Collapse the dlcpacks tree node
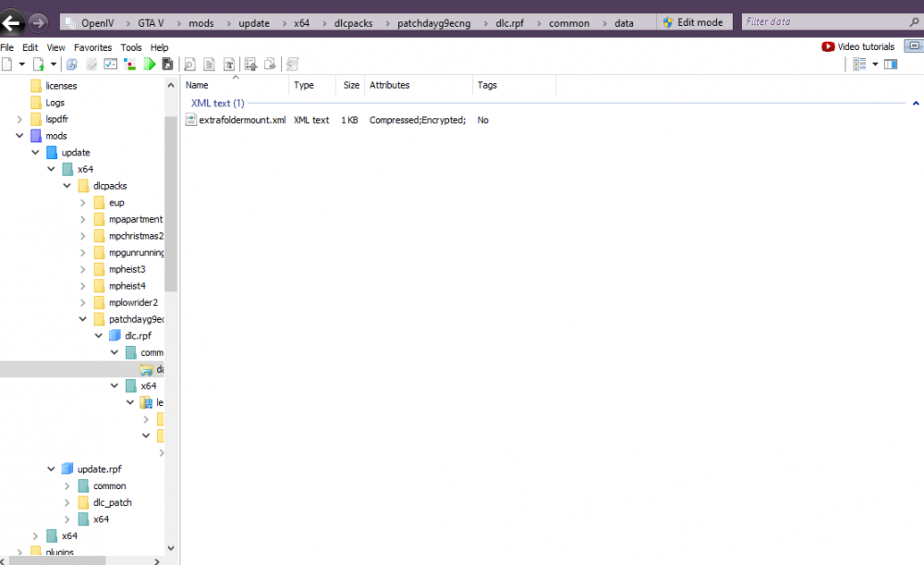This screenshot has height=565, width=924. tap(67, 186)
